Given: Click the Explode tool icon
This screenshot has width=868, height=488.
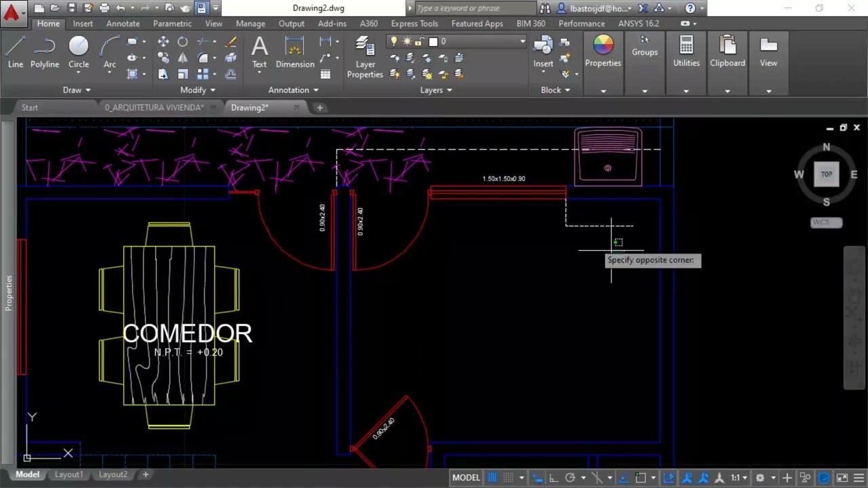Looking at the screenshot, I should 231,58.
